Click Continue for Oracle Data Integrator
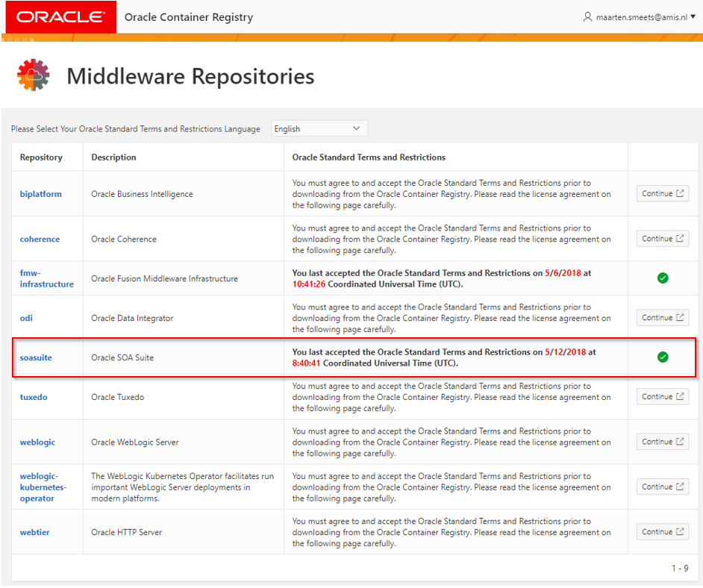Viewport: 703px width, 588px height. click(662, 316)
